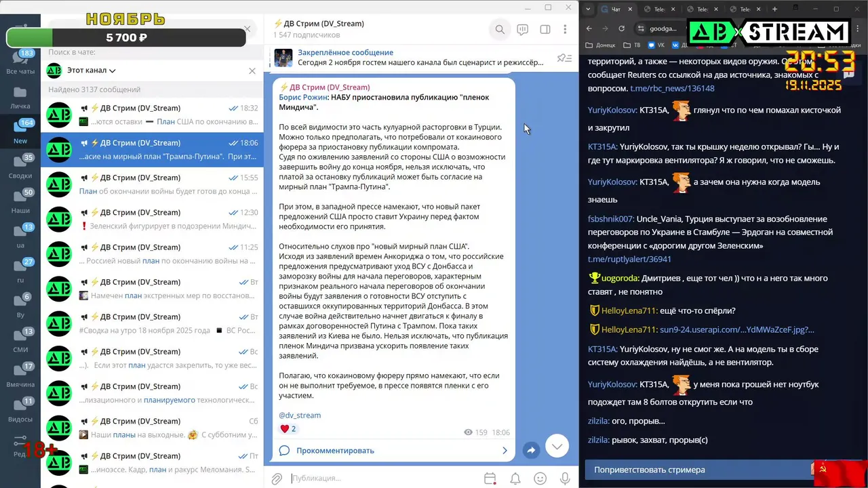Open the Борис Рожин author link
The height and width of the screenshot is (488, 868).
point(304,97)
